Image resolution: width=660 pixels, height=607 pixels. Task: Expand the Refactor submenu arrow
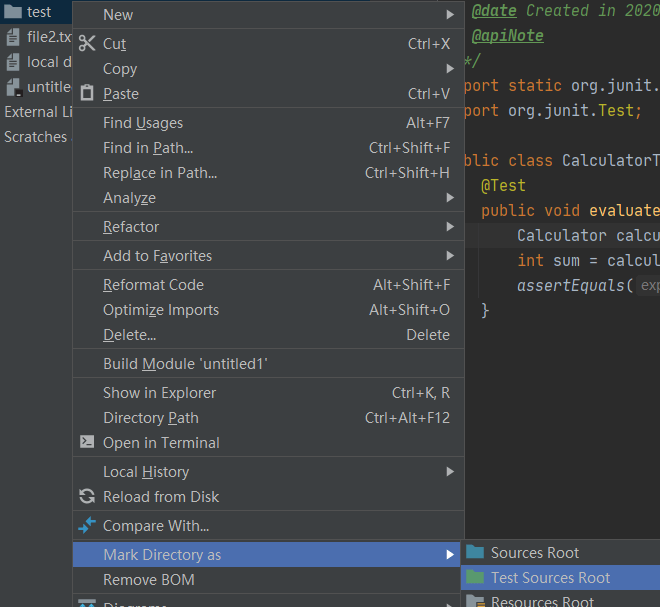450,227
